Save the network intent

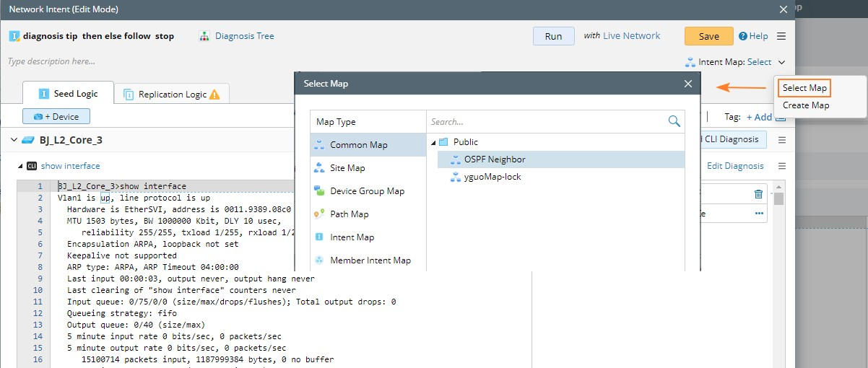[708, 36]
